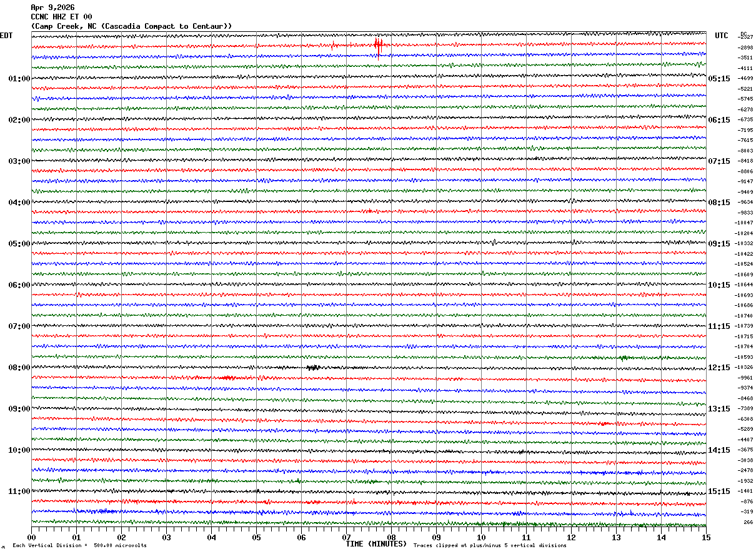756x554 pixels.
Task: Click the '10:00' EDT time label
Action: [x=19, y=450]
